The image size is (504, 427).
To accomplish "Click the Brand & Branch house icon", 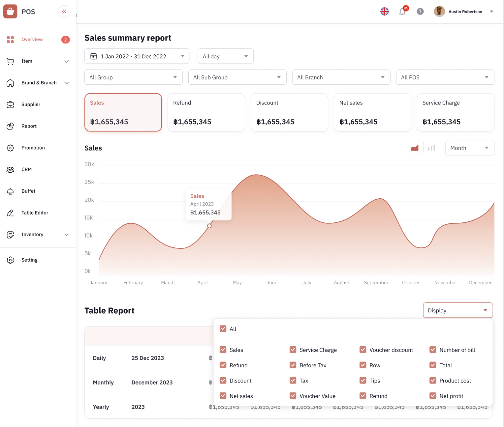I will pyautogui.click(x=10, y=83).
